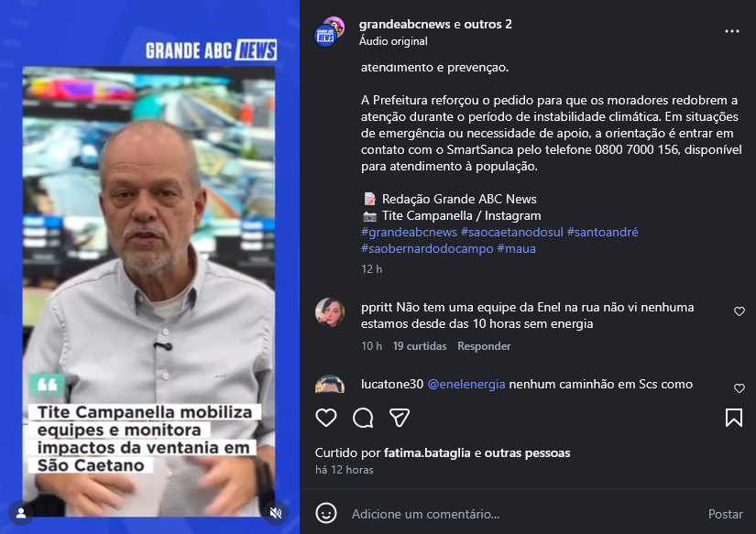
Task: Show tagged people icon on video
Action: [21, 513]
